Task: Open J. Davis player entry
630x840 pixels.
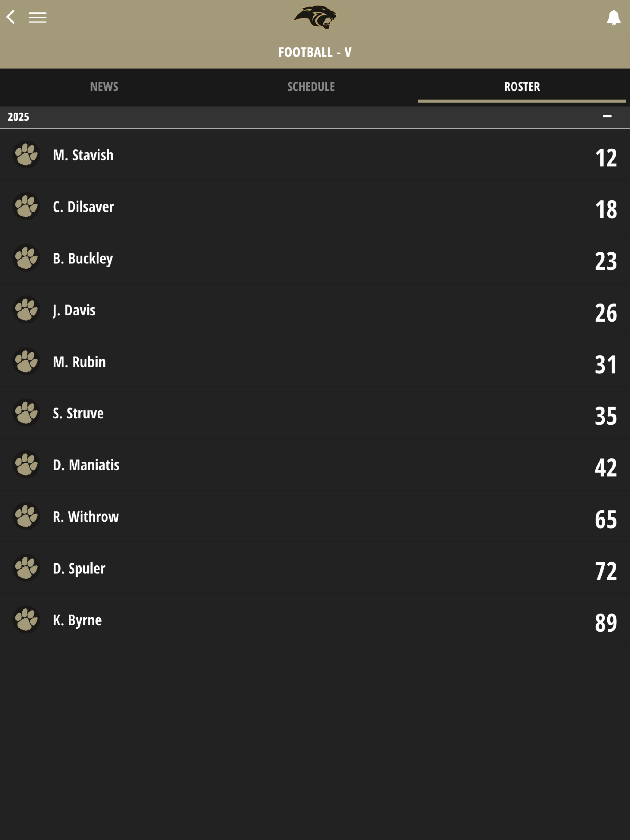Action: (x=315, y=310)
